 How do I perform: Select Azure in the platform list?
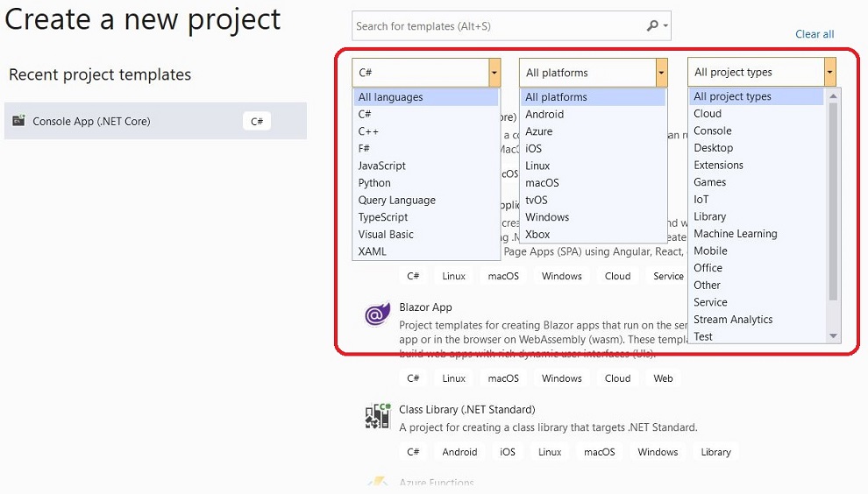point(593,131)
